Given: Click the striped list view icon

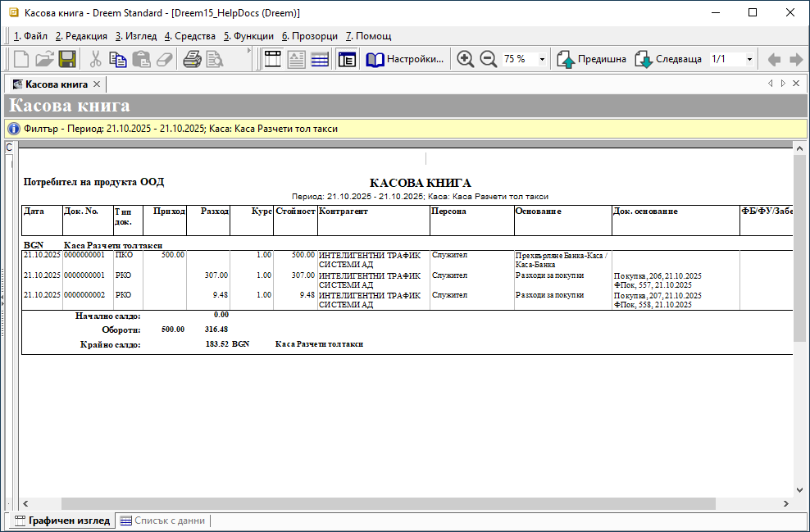Looking at the screenshot, I should (320, 59).
